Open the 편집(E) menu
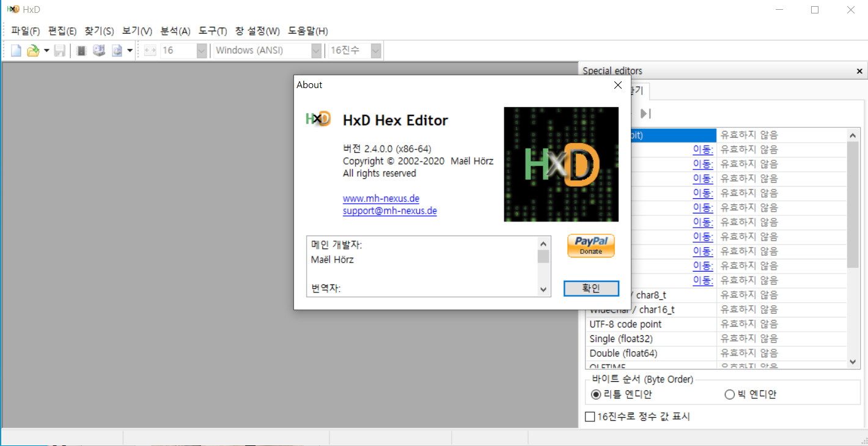This screenshot has width=868, height=446. tap(62, 31)
